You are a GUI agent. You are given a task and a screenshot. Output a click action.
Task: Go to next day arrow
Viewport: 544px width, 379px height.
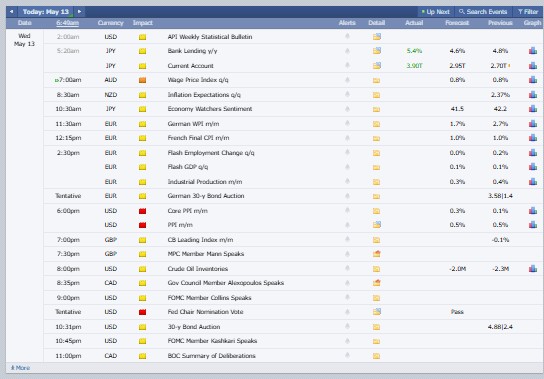pos(79,12)
